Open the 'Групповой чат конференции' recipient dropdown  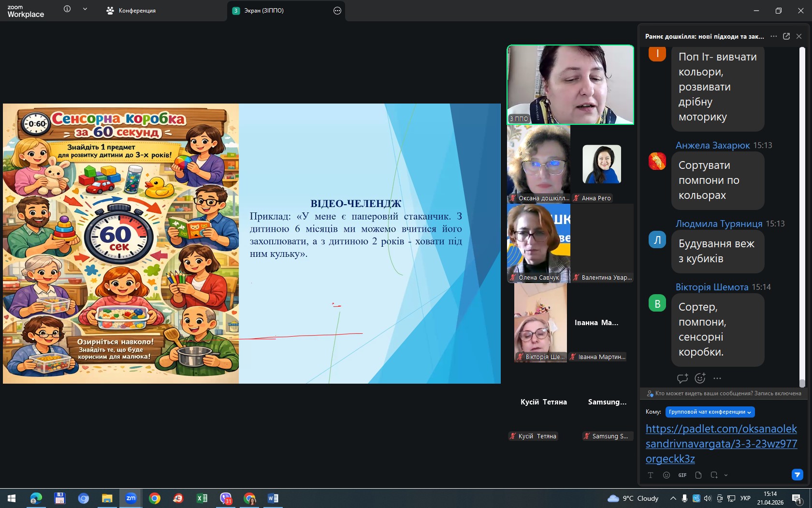pyautogui.click(x=710, y=412)
